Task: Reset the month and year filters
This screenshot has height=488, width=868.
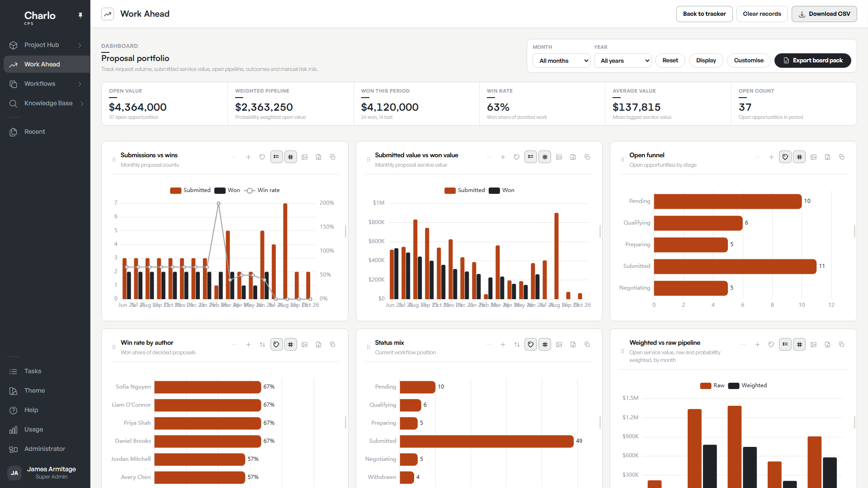Action: coord(670,61)
